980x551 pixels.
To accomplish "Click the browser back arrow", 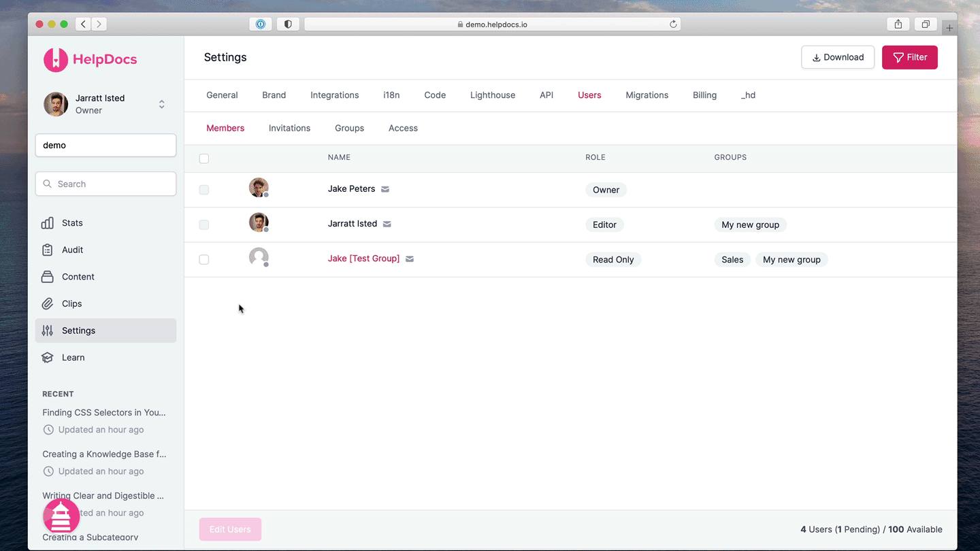I will coord(83,24).
